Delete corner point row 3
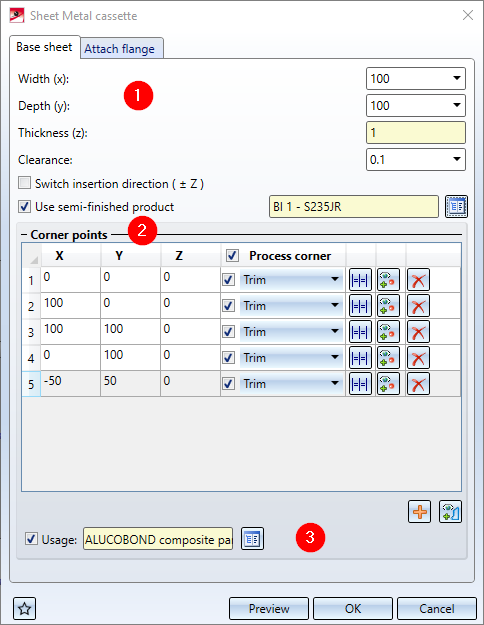This screenshot has height=625, width=484. (x=418, y=332)
